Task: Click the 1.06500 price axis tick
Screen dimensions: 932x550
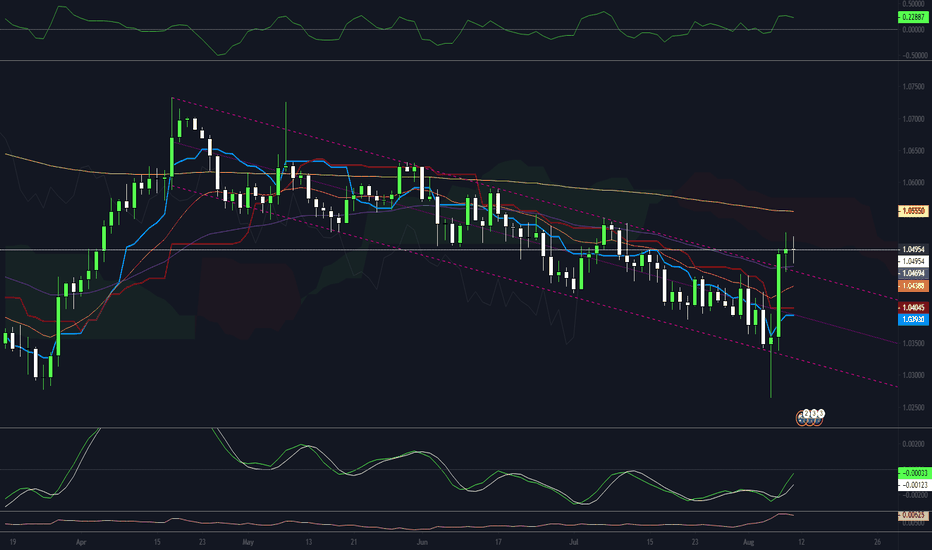Action: (913, 151)
